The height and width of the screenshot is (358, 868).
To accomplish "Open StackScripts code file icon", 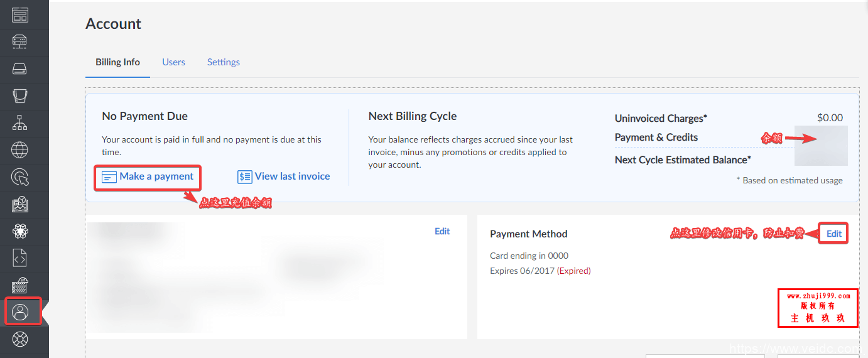I will coord(20,258).
